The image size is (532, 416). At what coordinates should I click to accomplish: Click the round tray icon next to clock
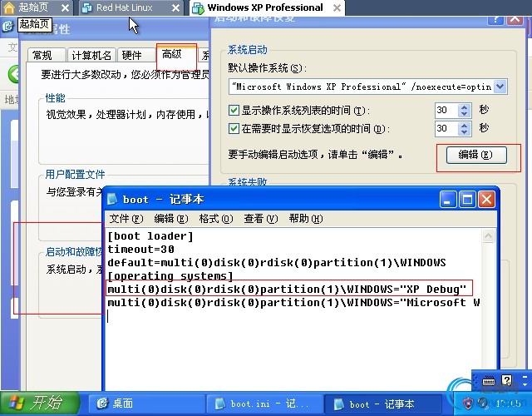483,404
